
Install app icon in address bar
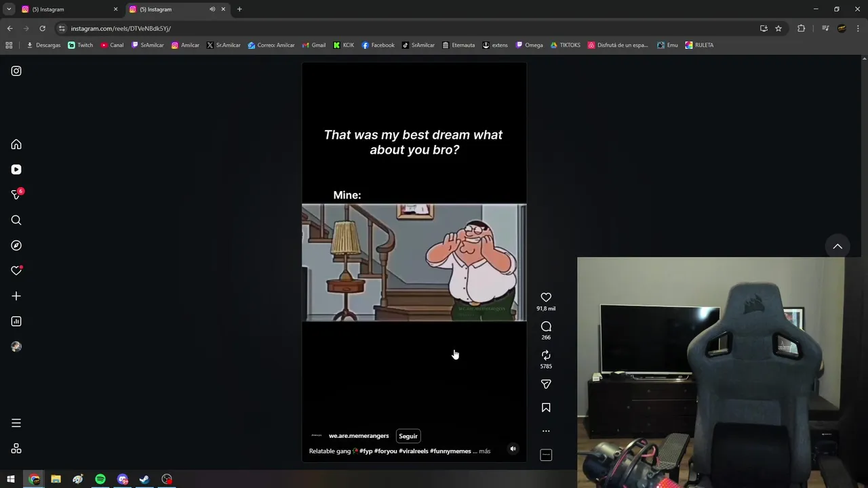764,28
